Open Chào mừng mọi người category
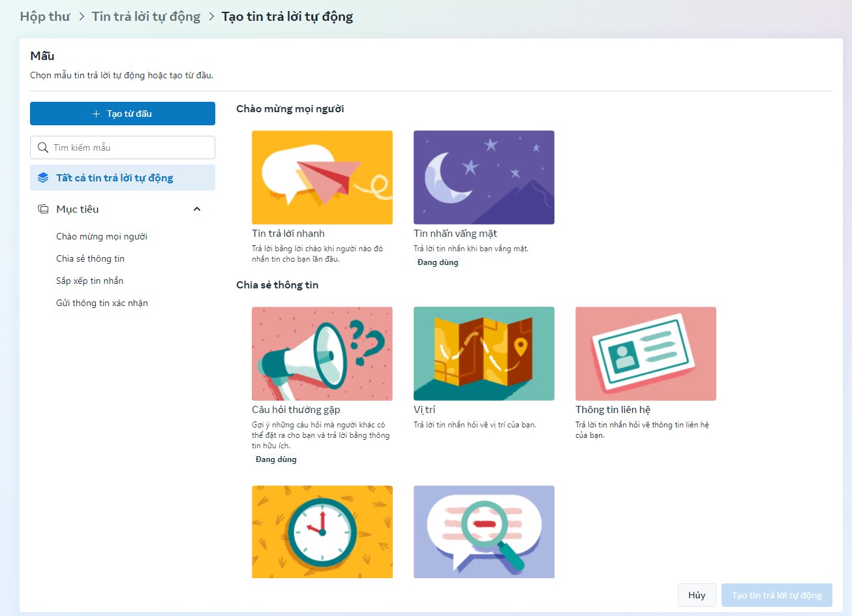The height and width of the screenshot is (616, 852). pos(102,236)
